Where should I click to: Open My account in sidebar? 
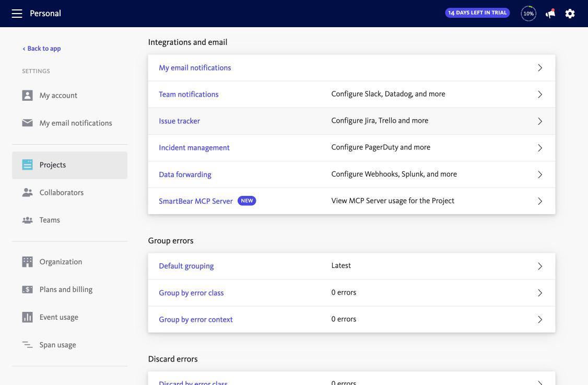(70, 95)
